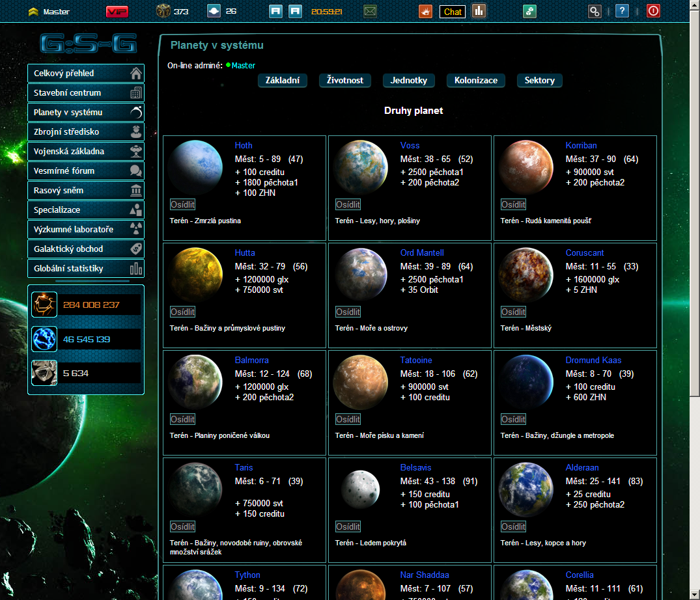
Task: Click Osídlit button for Hutta
Action: tap(182, 312)
